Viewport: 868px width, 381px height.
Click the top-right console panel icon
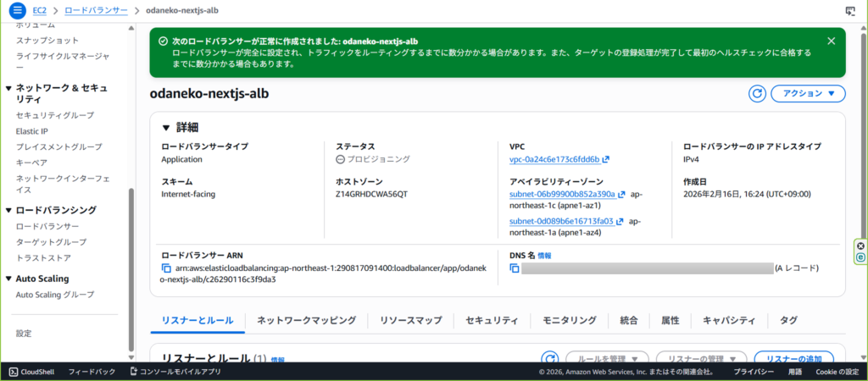pos(850,10)
